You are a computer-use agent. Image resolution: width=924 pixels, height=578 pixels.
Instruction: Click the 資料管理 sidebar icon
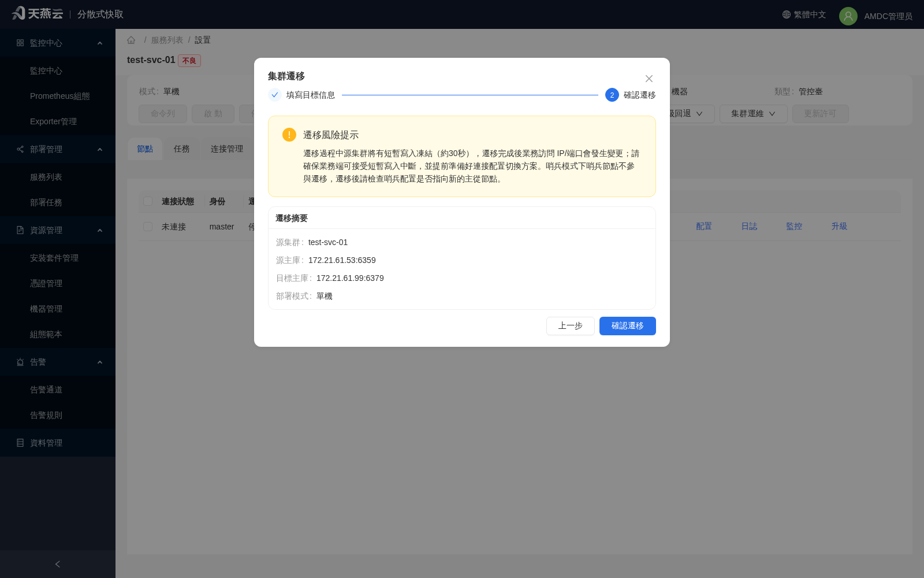pos(20,443)
